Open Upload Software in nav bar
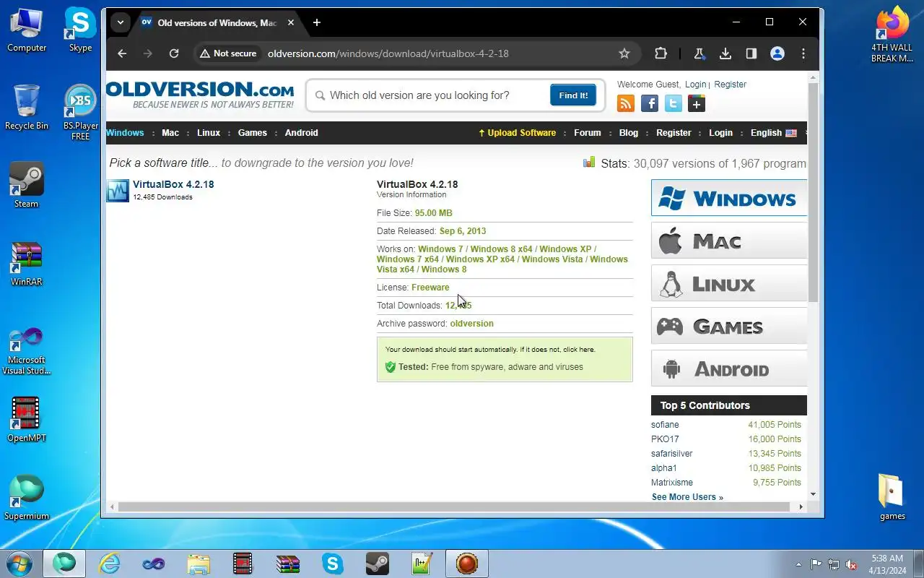 517,133
